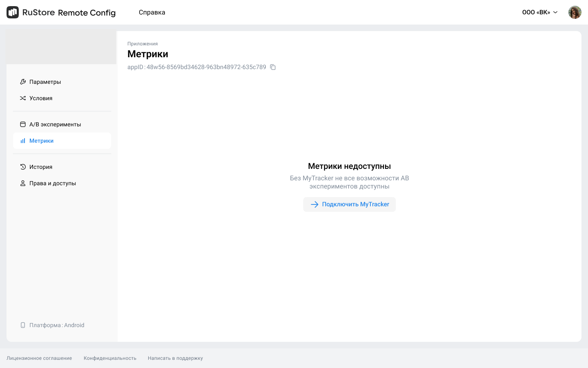Image resolution: width=588 pixels, height=368 pixels.
Task: Click the Условия shuffle icon
Action: [x=23, y=98]
